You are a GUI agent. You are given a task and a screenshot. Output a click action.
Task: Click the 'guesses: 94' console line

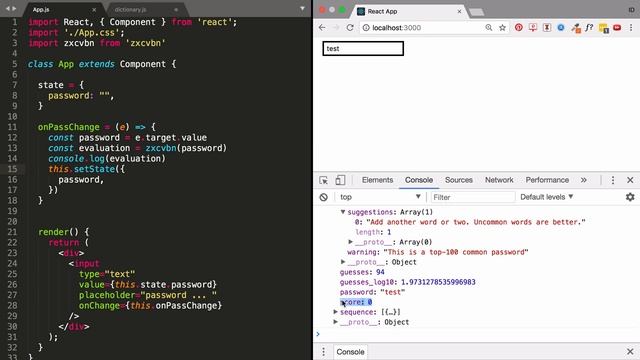pos(362,272)
